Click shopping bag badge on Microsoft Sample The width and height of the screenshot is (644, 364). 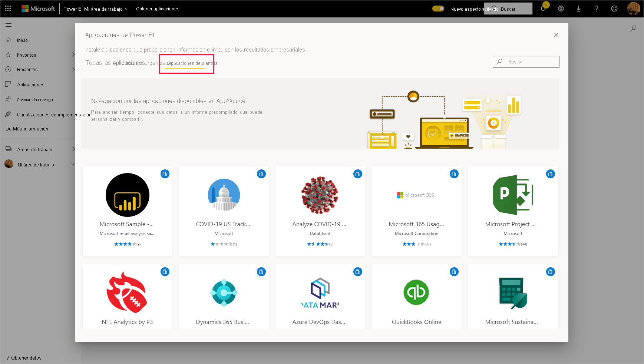click(x=165, y=174)
